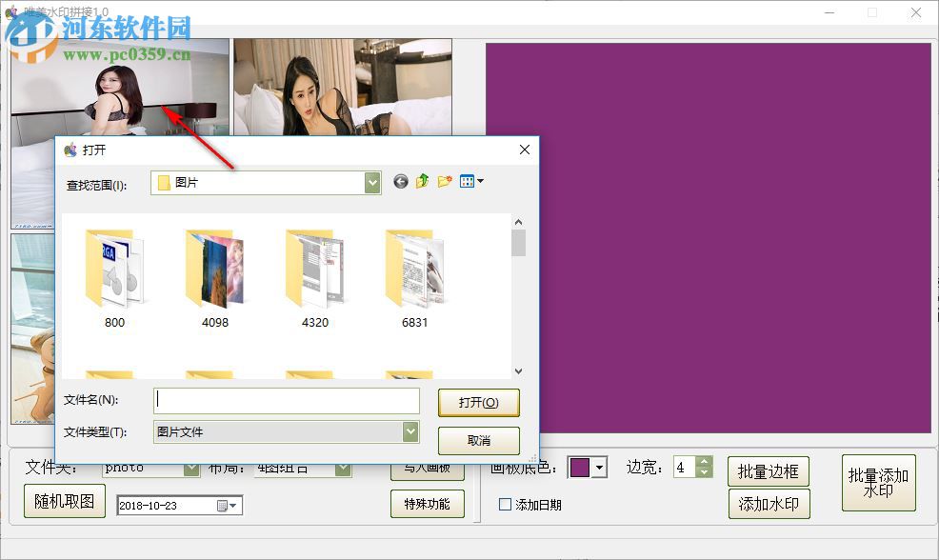Screen dimensions: 939x560
Task: Close the 打开 dialog
Action: point(525,150)
